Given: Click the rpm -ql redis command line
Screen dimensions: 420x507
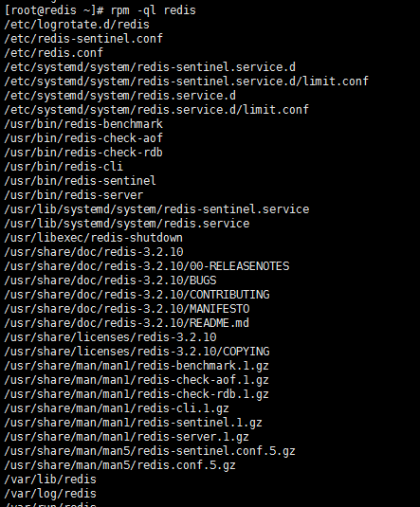Looking at the screenshot, I should pos(100,10).
